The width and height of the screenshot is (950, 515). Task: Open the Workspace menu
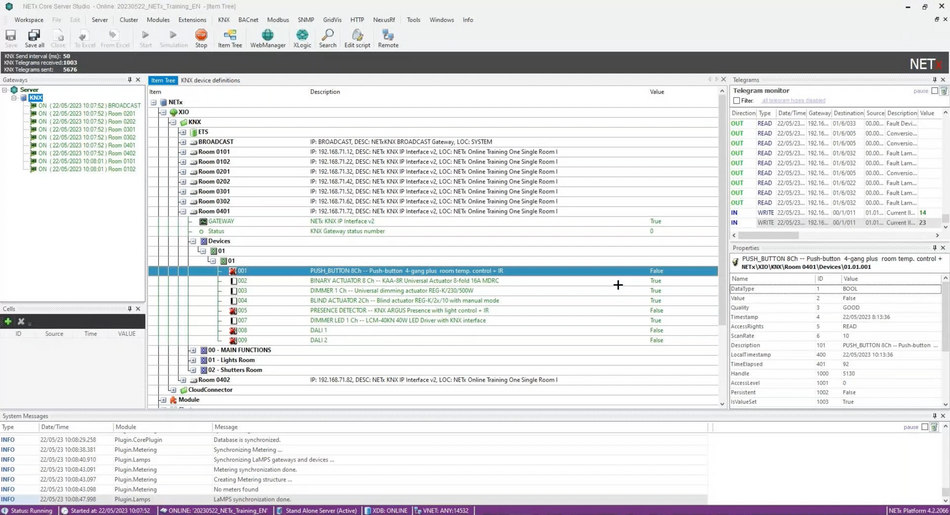[29, 20]
